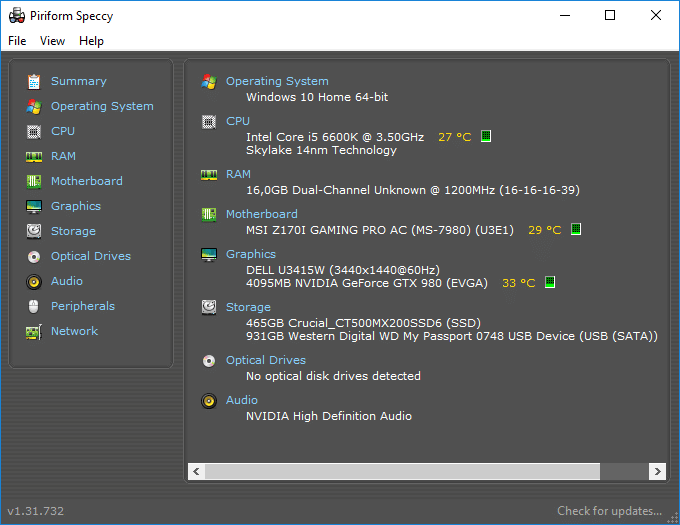
Task: Click the Network card icon in sidebar
Action: tap(34, 332)
